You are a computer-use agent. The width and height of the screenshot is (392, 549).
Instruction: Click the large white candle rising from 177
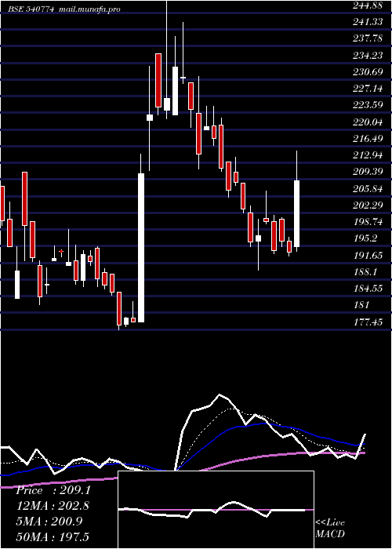point(141,248)
